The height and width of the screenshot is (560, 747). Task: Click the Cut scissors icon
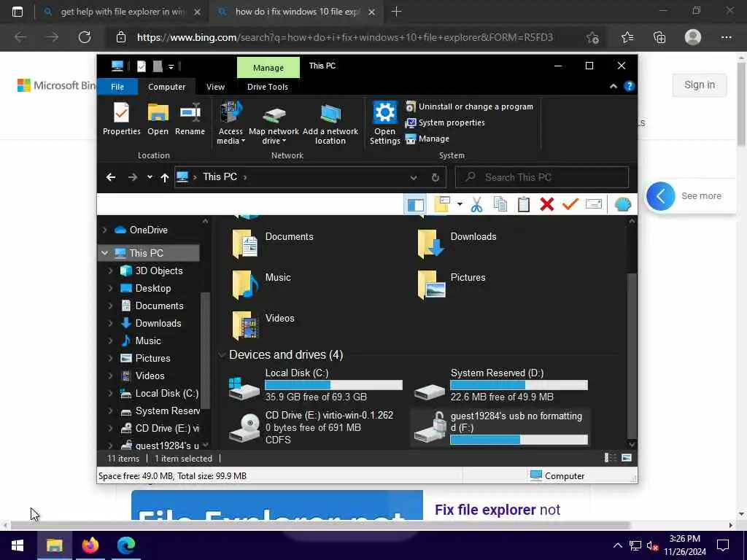476,205
